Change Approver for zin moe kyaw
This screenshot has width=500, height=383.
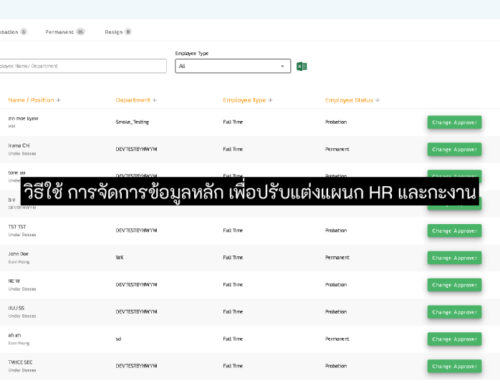tap(454, 122)
